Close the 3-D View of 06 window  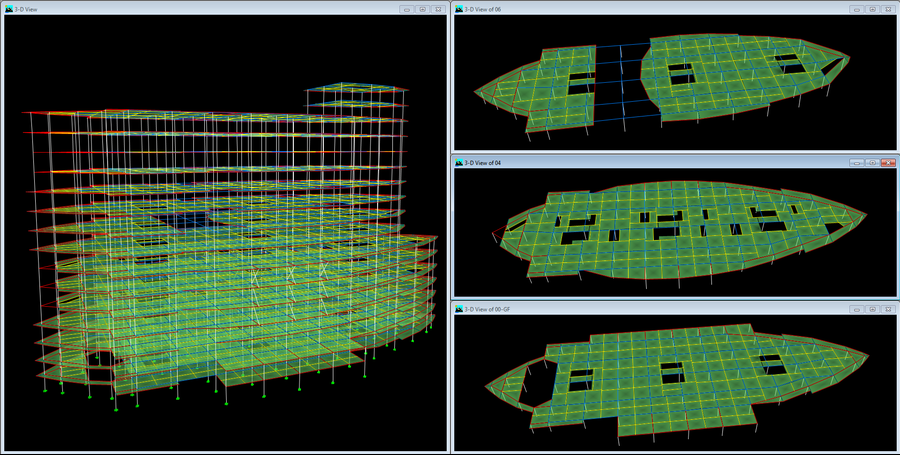[888, 9]
